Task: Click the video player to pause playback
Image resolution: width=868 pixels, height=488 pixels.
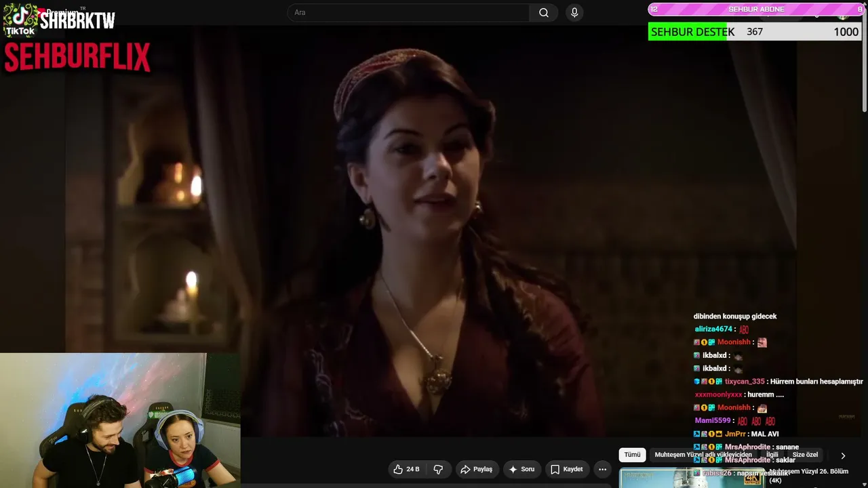Action: (434, 230)
